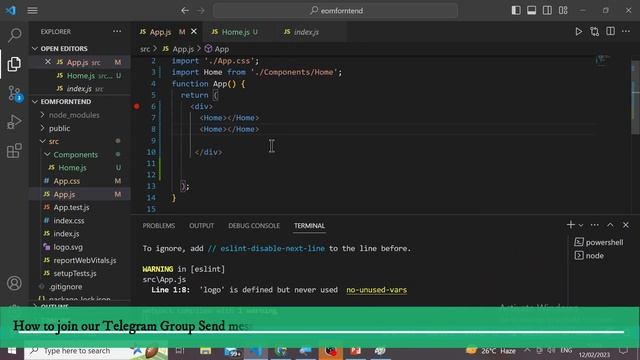Open the Accounts menu icon
The width and height of the screenshot is (640, 360).
14,283
